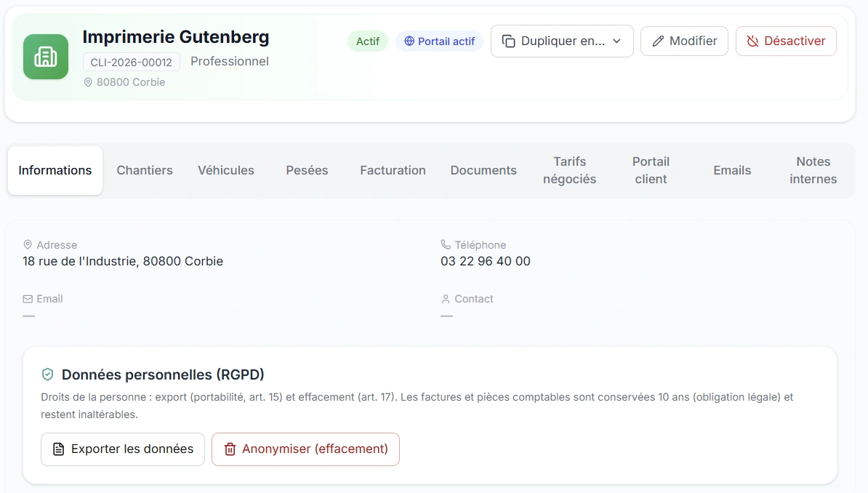Click the CLI-2026-00012 client reference
This screenshot has height=493, width=868.
[131, 62]
